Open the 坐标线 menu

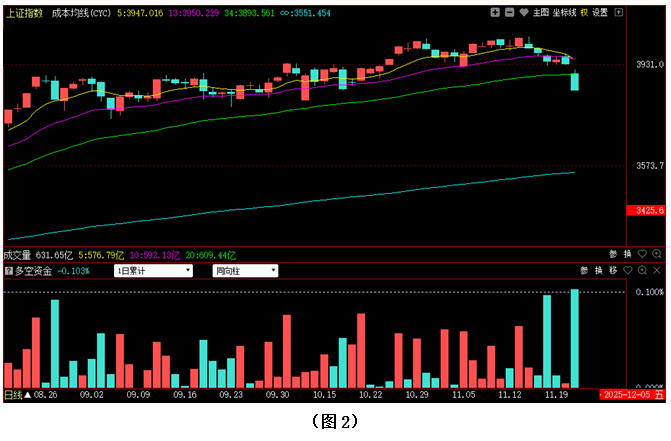click(x=564, y=13)
